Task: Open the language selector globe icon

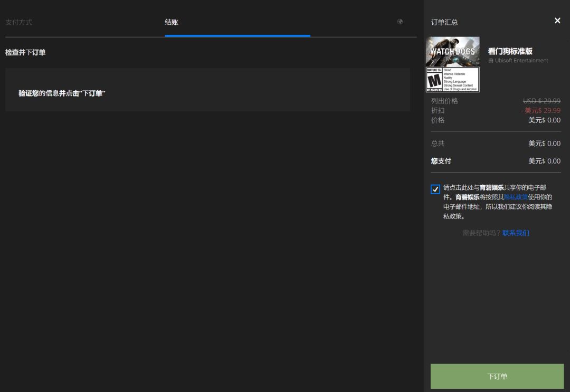Action: tap(400, 22)
